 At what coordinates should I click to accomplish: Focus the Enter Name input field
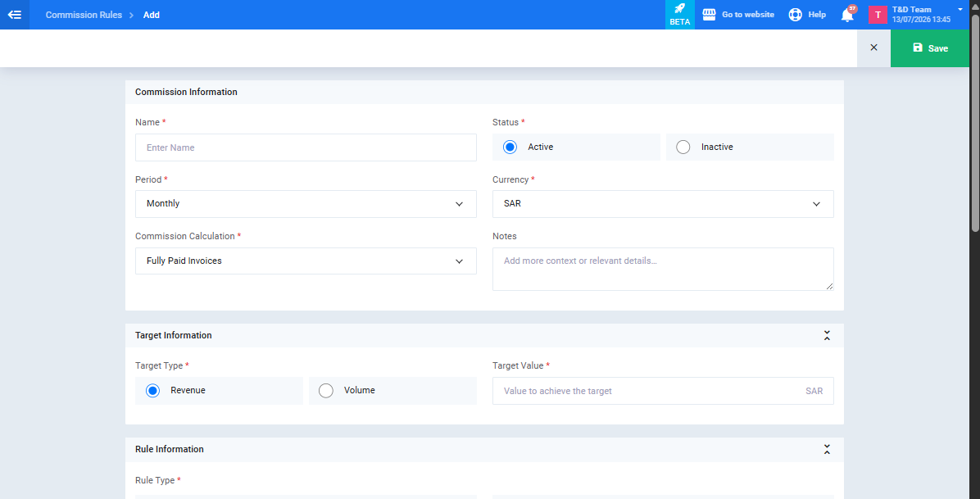(x=306, y=147)
